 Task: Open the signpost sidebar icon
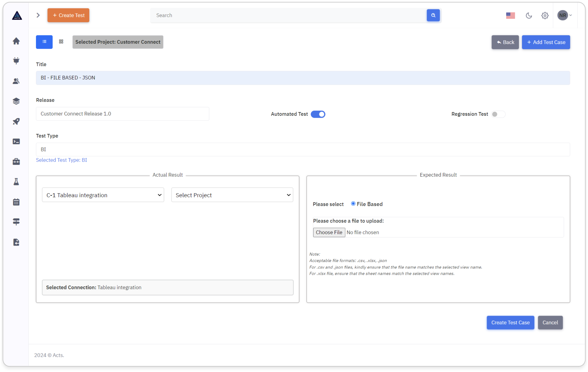click(x=16, y=222)
